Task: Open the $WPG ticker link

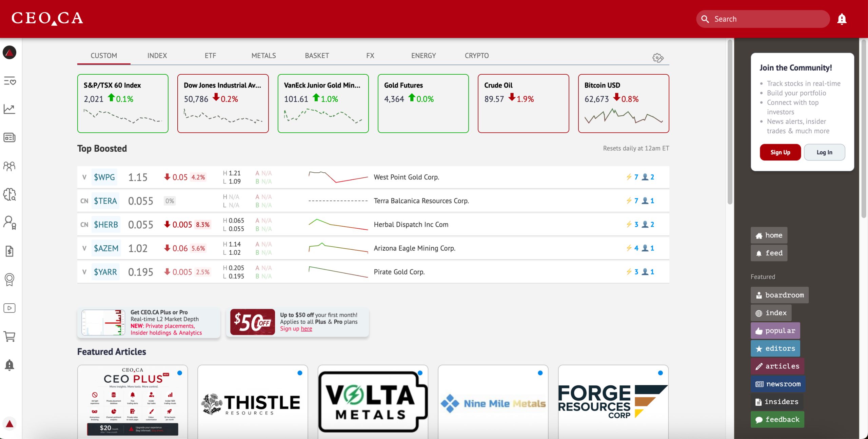Action: pyautogui.click(x=104, y=177)
